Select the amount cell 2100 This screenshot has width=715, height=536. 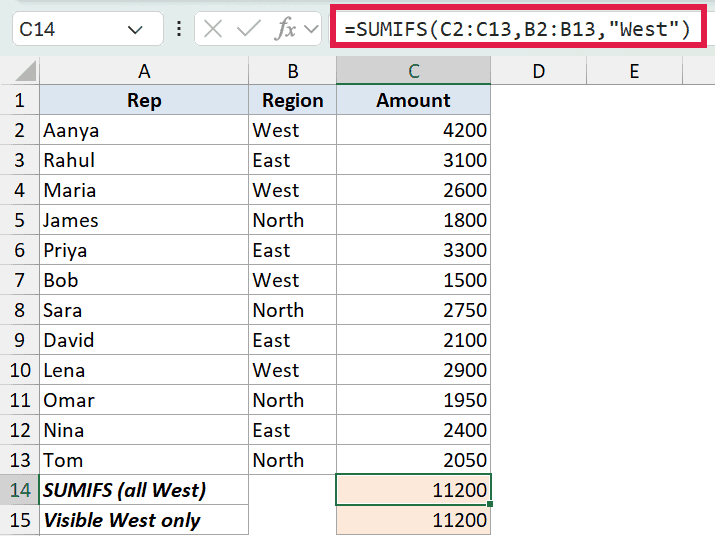pos(414,340)
